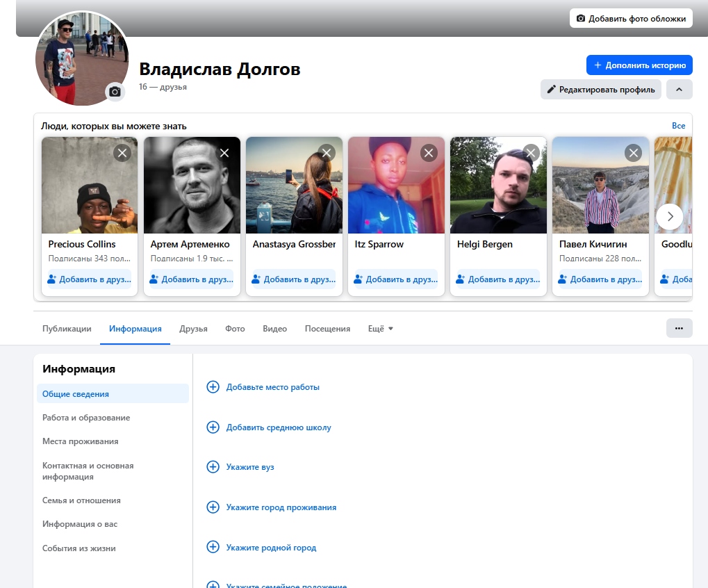Image resolution: width=708 pixels, height=588 pixels.
Task: Click the camera icon on the profile picture
Action: 115,92
